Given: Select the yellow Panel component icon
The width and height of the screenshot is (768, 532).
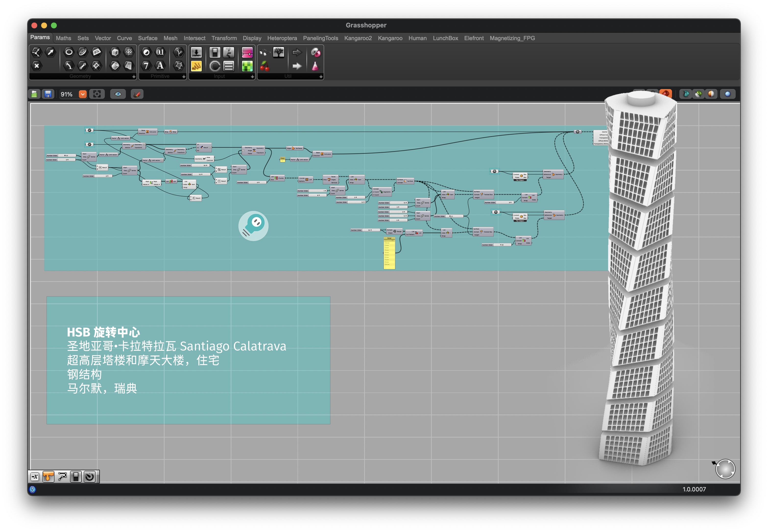Looking at the screenshot, I should click(196, 66).
